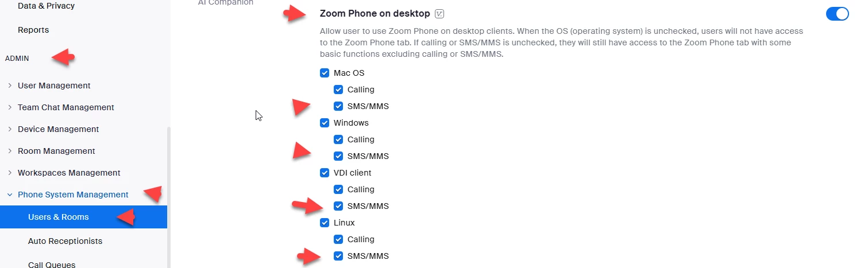The width and height of the screenshot is (868, 268).
Task: Uncheck SMS/MMS under Linux
Action: (x=338, y=256)
